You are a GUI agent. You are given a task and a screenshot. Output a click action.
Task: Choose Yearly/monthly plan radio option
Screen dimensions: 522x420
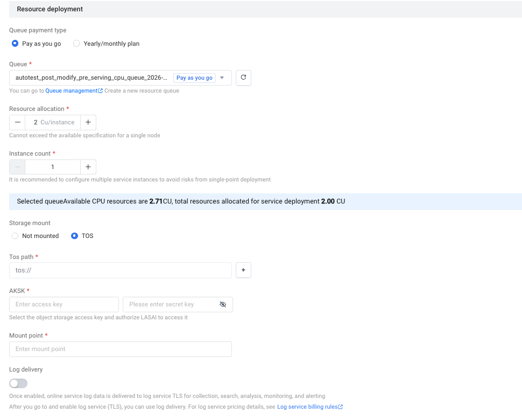[76, 44]
